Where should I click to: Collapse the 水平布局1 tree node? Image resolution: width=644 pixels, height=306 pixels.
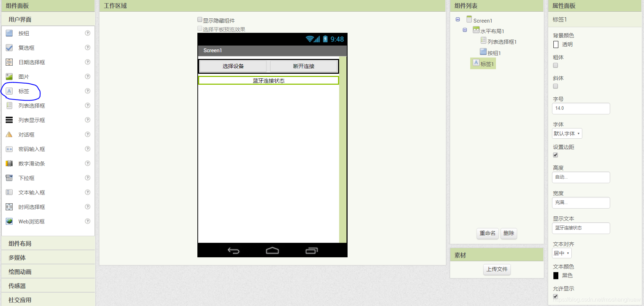click(465, 30)
